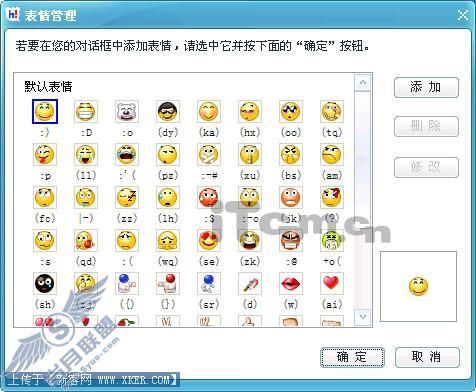Image resolution: width=476 pixels, height=392 pixels.
Task: Confirm with the 确定 button
Action: 352,357
